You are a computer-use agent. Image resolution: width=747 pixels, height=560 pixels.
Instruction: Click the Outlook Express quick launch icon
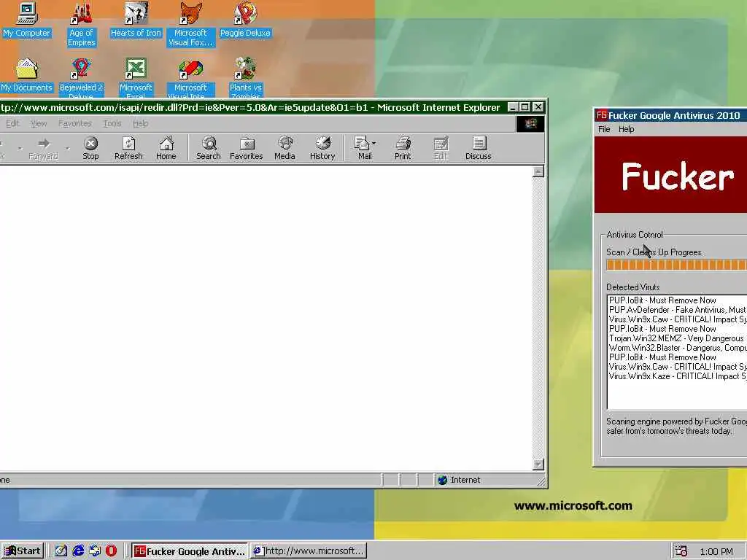(95, 551)
